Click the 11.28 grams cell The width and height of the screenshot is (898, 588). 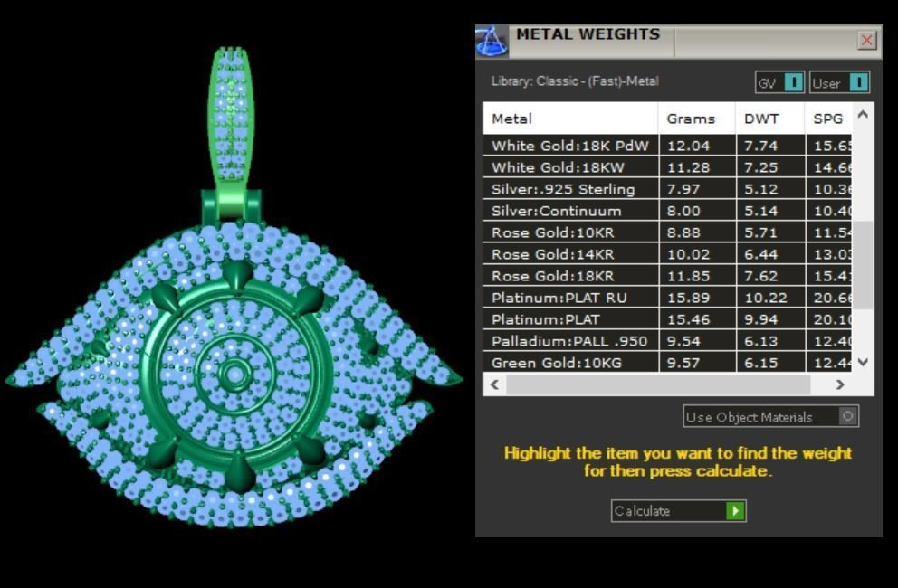[697, 167]
